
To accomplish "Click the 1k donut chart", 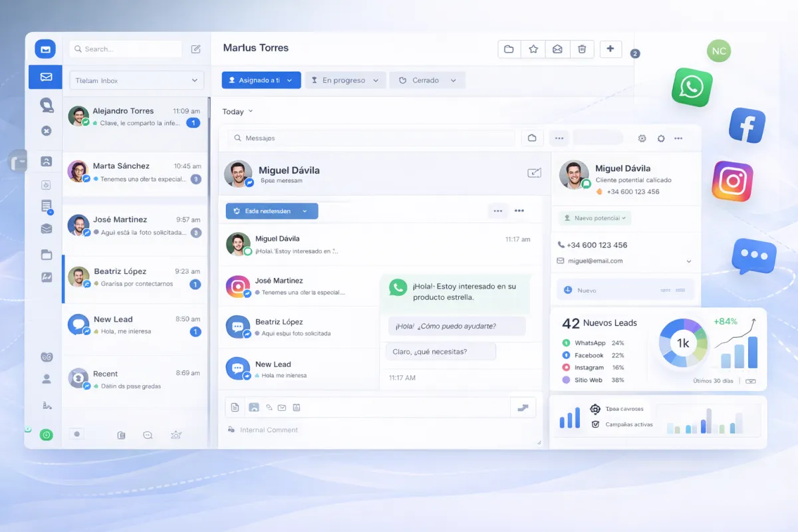I will (x=683, y=343).
